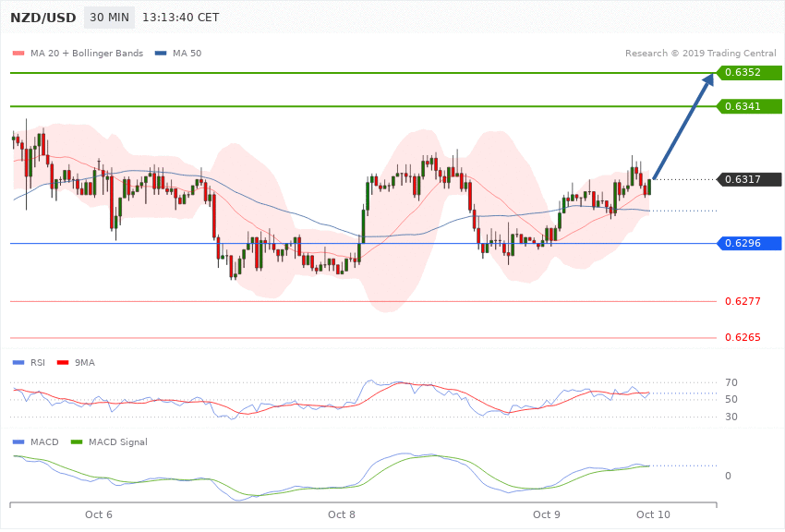
Task: Click the 9MA legend label
Action: point(85,362)
